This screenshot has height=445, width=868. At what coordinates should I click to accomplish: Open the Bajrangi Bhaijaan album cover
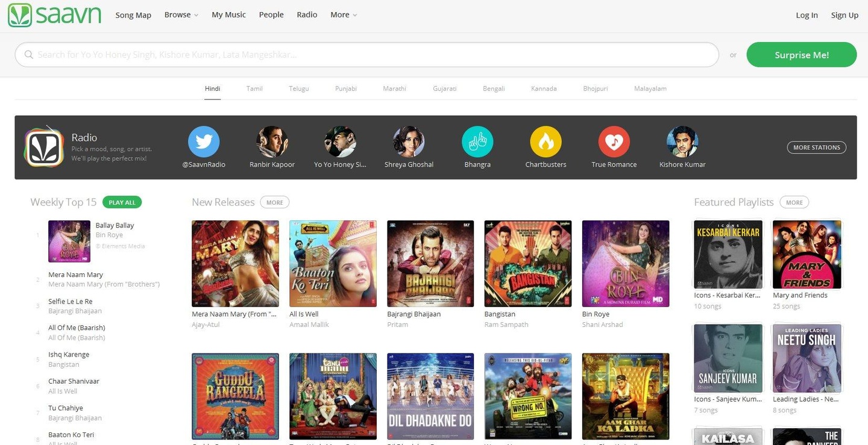[430, 264]
